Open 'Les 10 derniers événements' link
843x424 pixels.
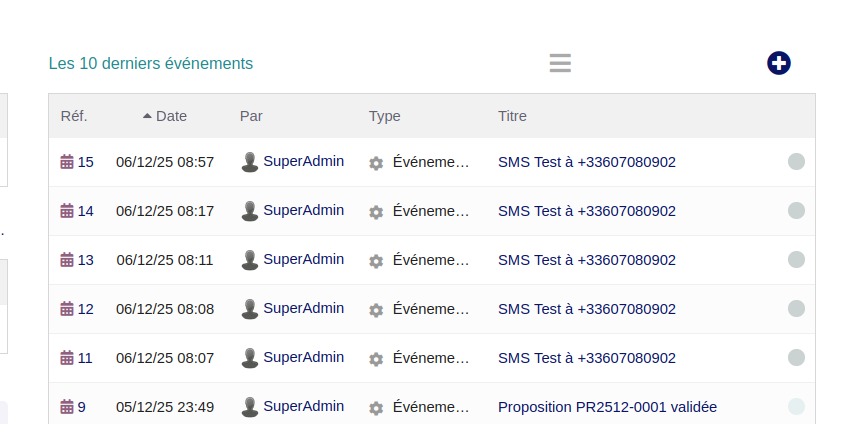point(151,64)
